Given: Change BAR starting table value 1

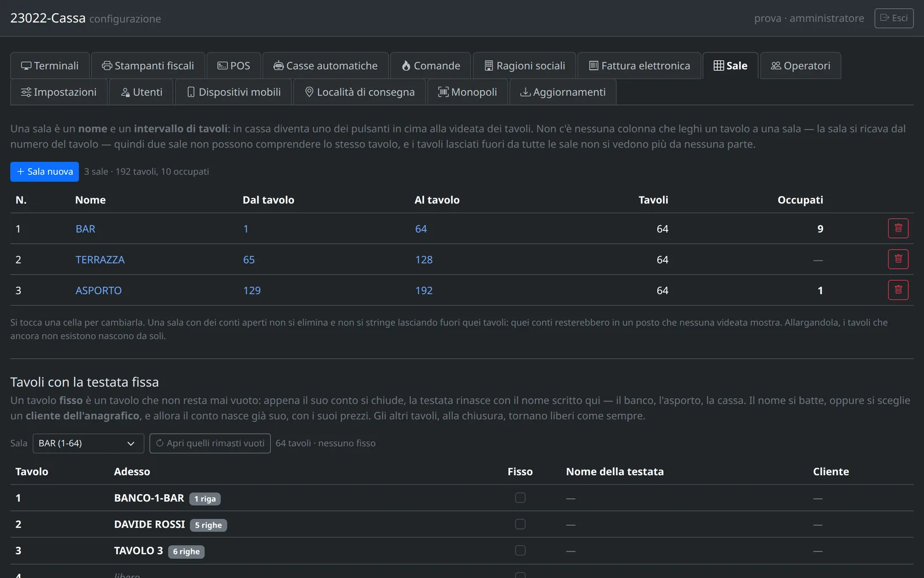Looking at the screenshot, I should (x=245, y=229).
